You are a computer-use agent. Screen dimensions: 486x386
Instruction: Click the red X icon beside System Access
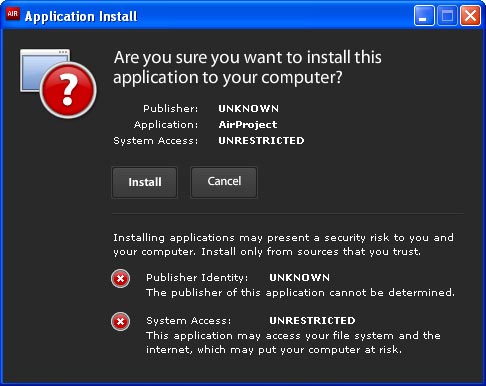tap(121, 322)
